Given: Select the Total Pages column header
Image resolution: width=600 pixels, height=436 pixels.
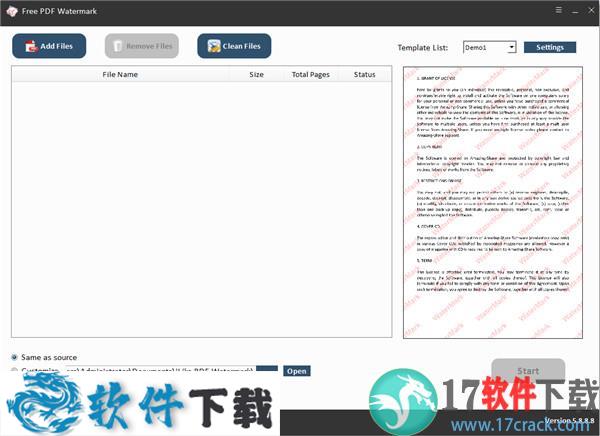Looking at the screenshot, I should click(x=310, y=74).
